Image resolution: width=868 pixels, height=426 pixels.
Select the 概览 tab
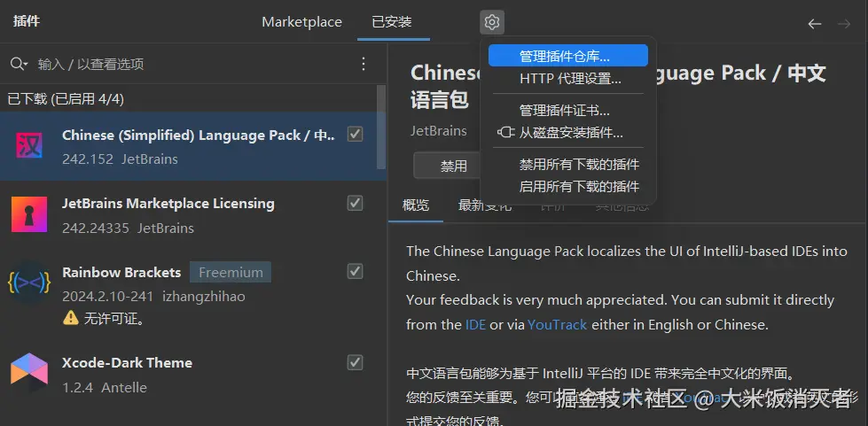416,205
